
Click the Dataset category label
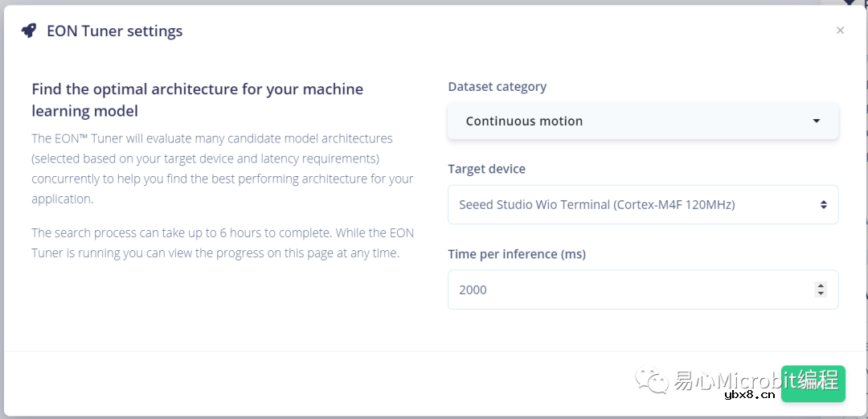[x=497, y=87]
